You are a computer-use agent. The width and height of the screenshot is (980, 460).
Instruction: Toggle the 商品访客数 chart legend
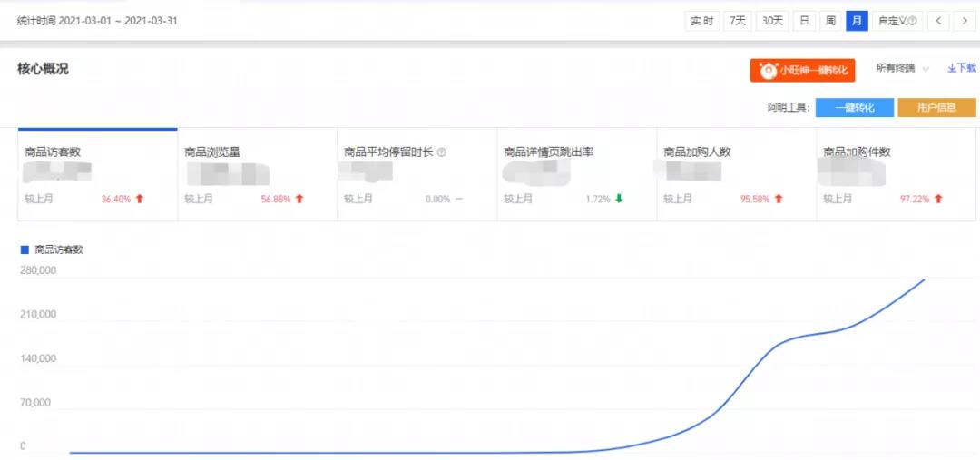(x=53, y=250)
